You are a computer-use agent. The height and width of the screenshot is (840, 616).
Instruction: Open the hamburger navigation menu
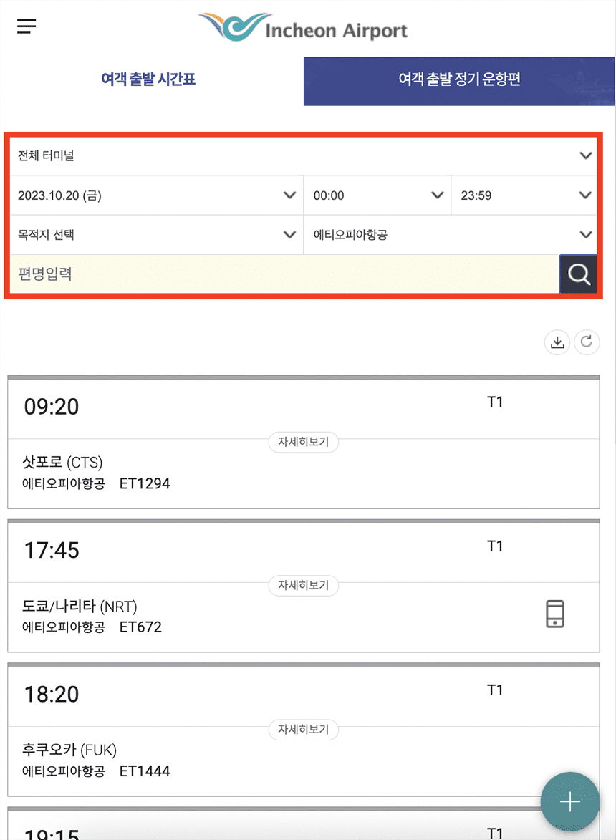26,26
